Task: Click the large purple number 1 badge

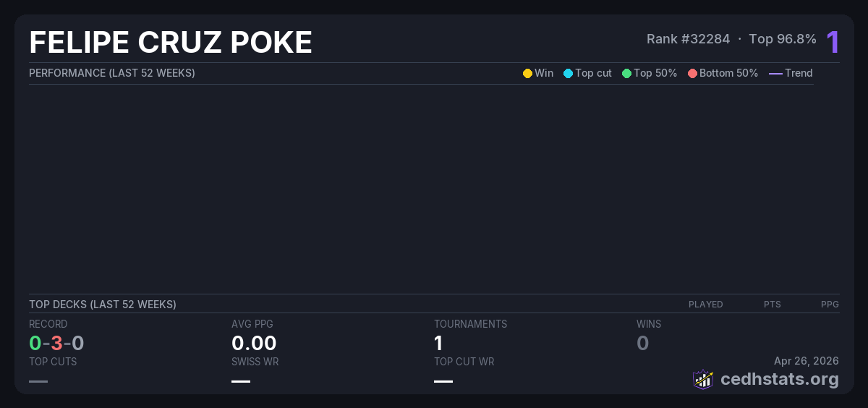Action: click(x=833, y=43)
